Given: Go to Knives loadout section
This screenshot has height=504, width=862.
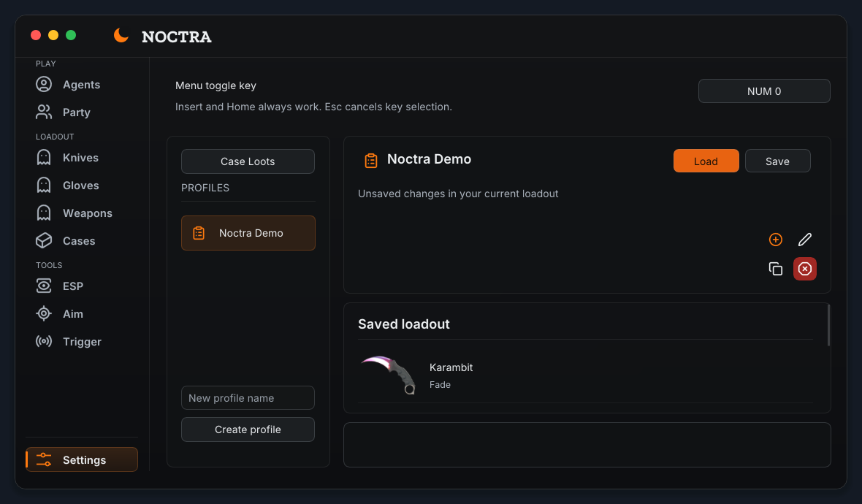Looking at the screenshot, I should tap(81, 158).
